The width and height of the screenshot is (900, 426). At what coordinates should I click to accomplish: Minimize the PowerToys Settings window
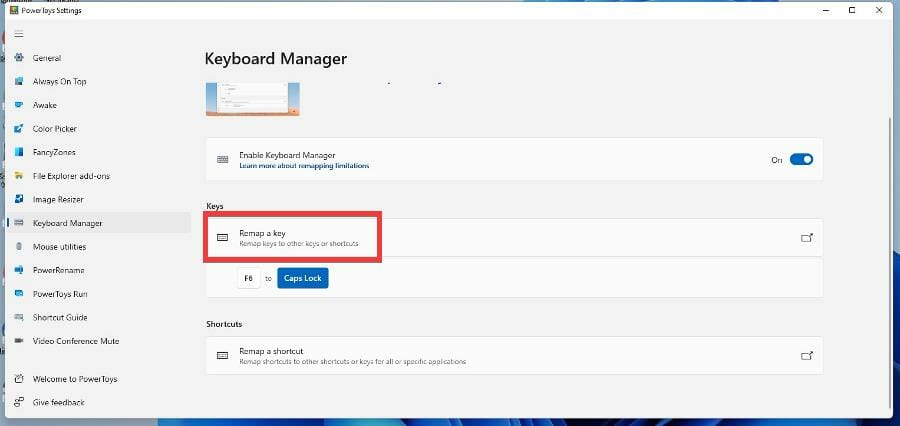coord(825,10)
